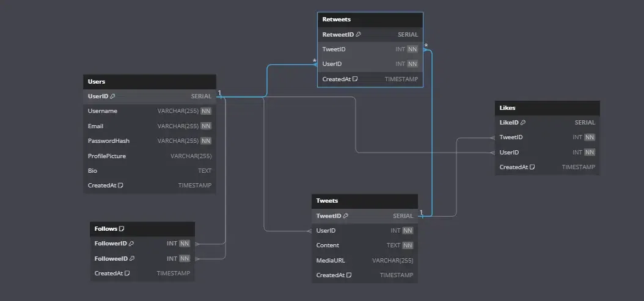Select TIMESTAMP type in Users CreatedAt row
The height and width of the screenshot is (301, 644).
pos(195,185)
